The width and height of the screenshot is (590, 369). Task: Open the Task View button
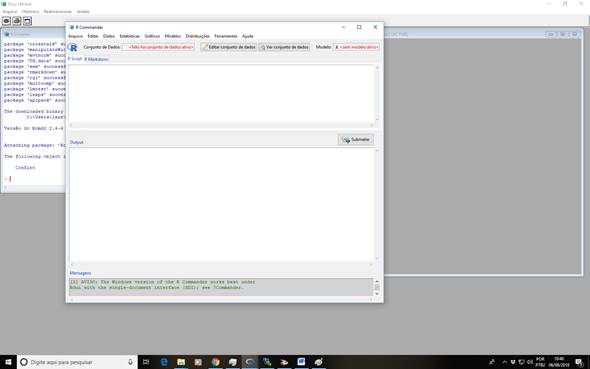(x=146, y=362)
